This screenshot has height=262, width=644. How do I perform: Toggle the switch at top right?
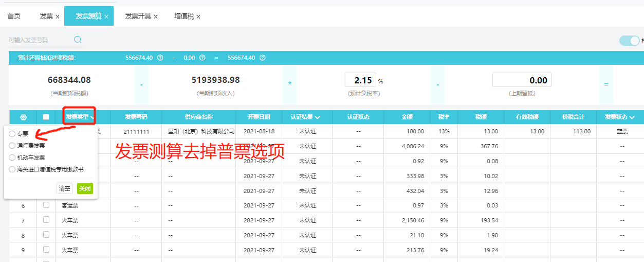629,41
